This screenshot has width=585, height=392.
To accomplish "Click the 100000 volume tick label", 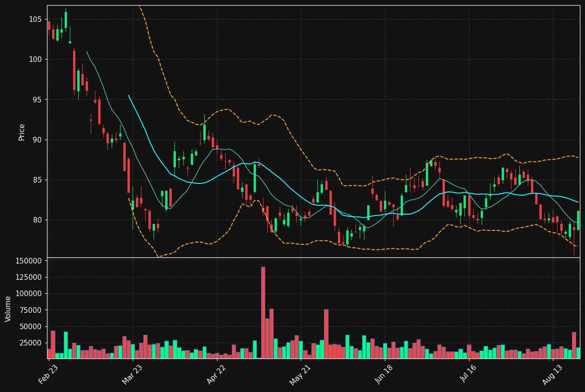I will 29,294.
